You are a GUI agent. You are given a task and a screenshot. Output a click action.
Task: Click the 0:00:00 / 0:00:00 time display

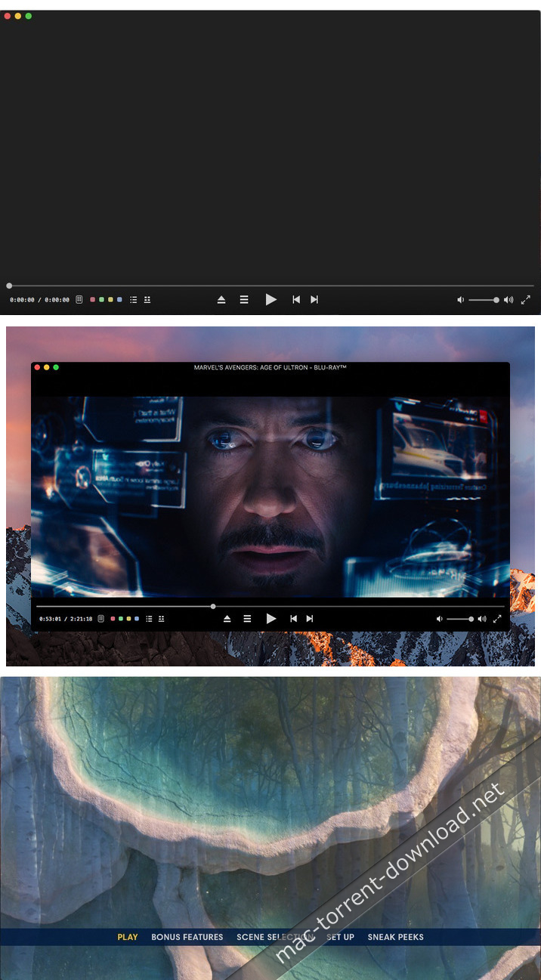pos(39,300)
